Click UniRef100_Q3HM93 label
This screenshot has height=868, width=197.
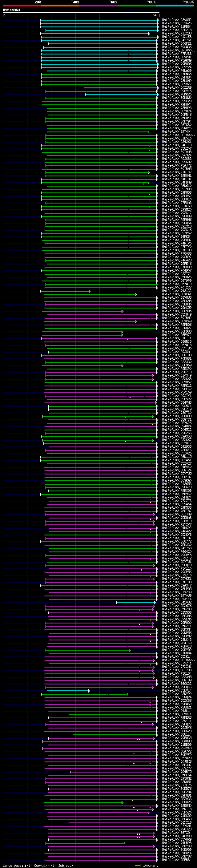[177, 108]
